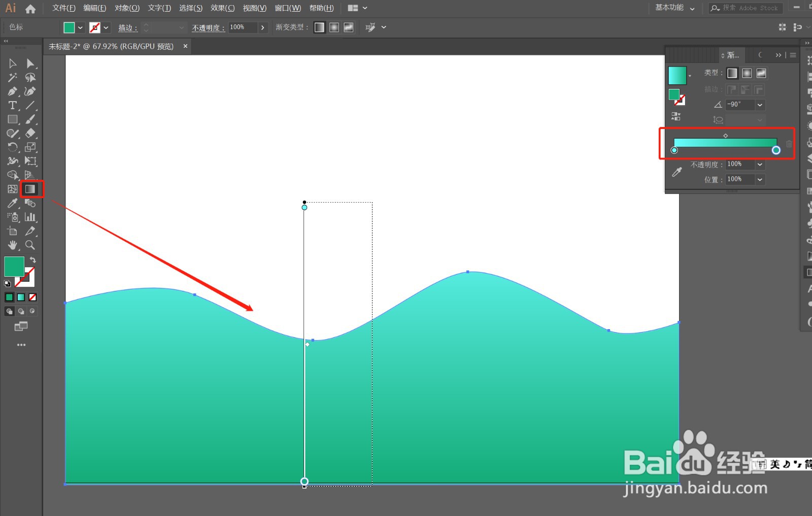Pick the Paintbrush tool
The height and width of the screenshot is (516, 812).
(30, 119)
